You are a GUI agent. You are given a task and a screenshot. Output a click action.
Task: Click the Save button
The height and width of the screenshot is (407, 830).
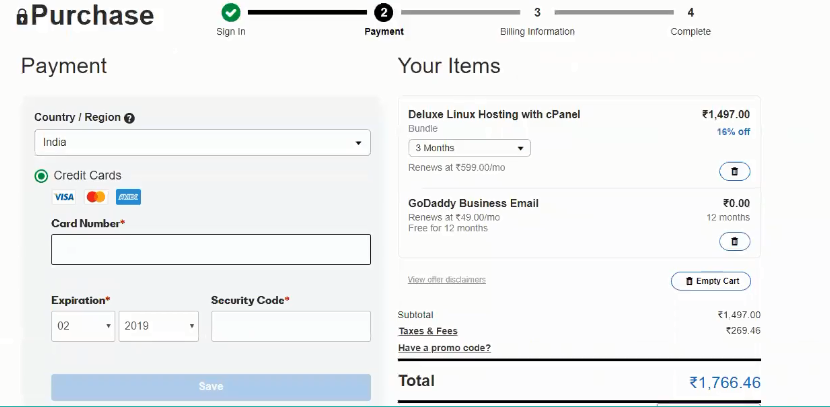tap(211, 387)
